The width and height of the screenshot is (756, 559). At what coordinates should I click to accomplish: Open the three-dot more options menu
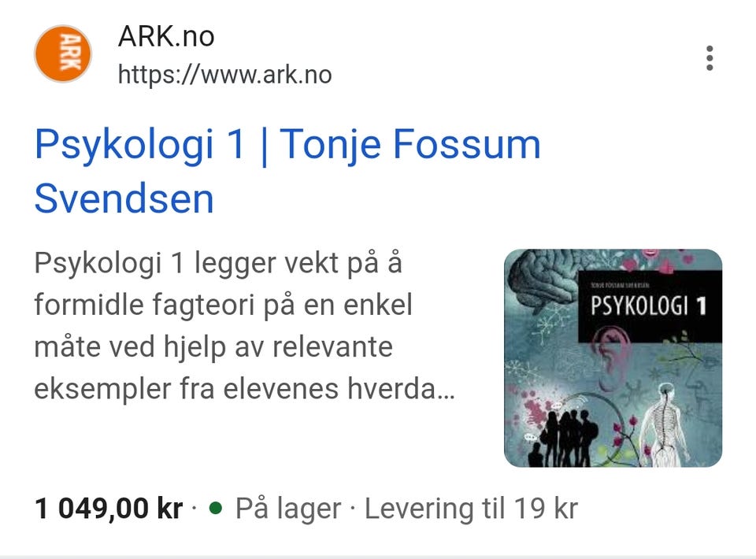[x=710, y=58]
